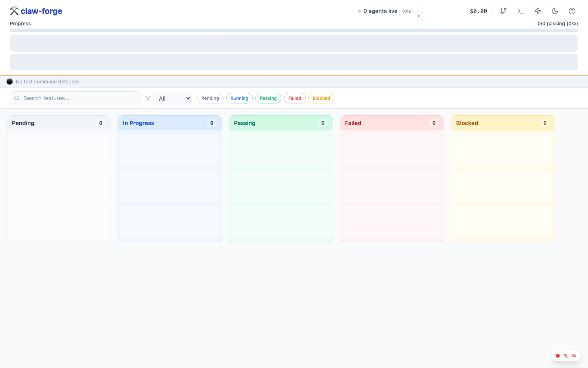Open the All filter dropdown
The width and height of the screenshot is (588, 368).
[172, 98]
